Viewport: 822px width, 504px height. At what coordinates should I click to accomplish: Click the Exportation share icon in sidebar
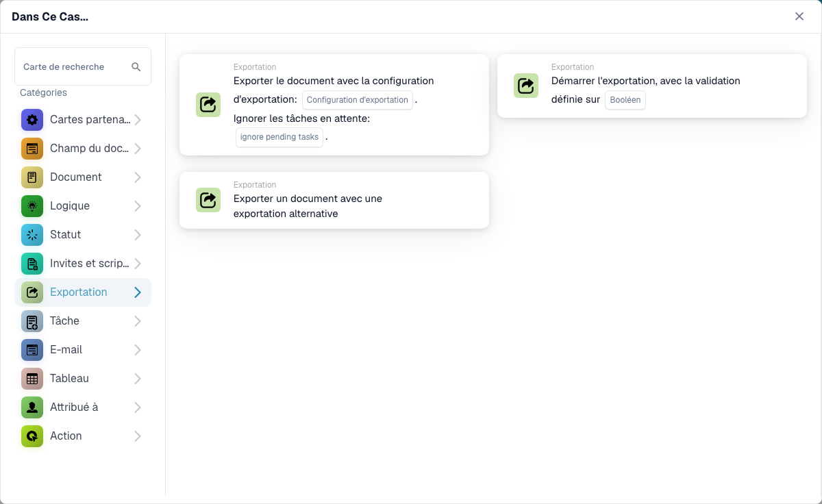point(32,292)
